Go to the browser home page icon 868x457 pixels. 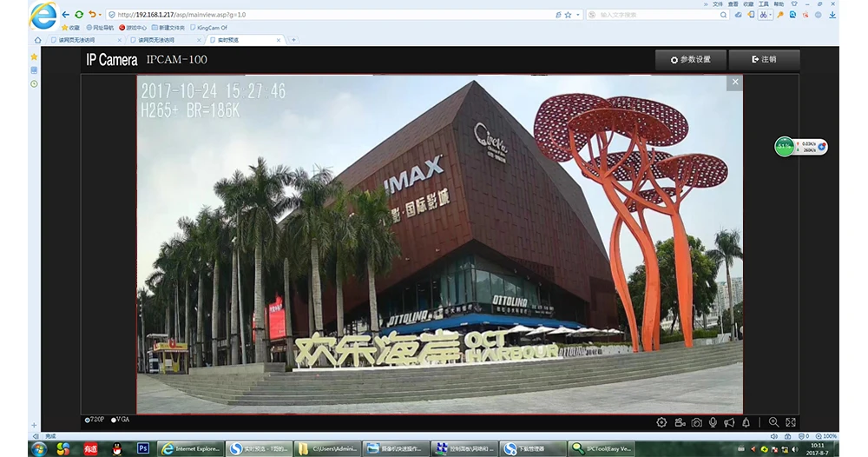37,40
